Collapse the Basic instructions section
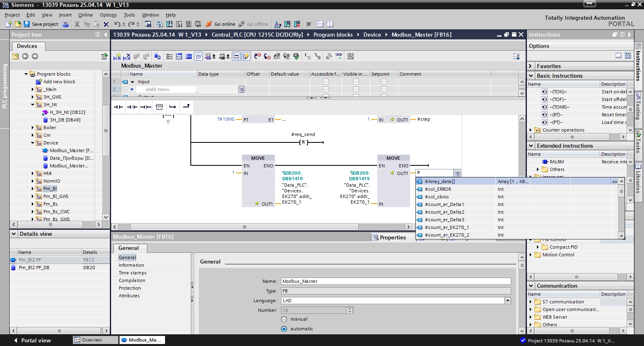Image resolution: width=644 pixels, height=346 pixels. click(531, 76)
